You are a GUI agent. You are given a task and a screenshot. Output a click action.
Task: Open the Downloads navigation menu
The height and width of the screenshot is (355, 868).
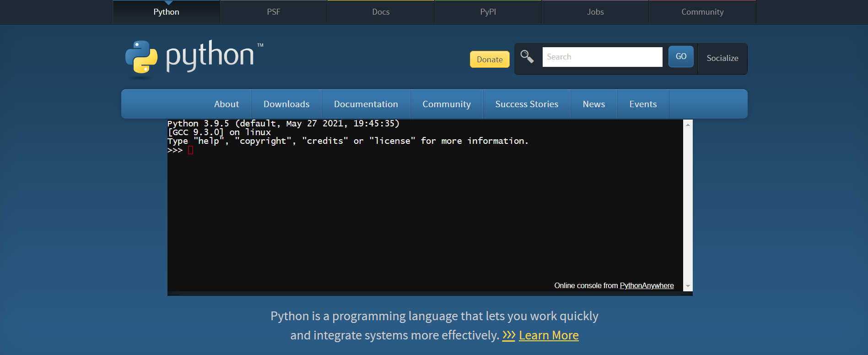point(286,104)
